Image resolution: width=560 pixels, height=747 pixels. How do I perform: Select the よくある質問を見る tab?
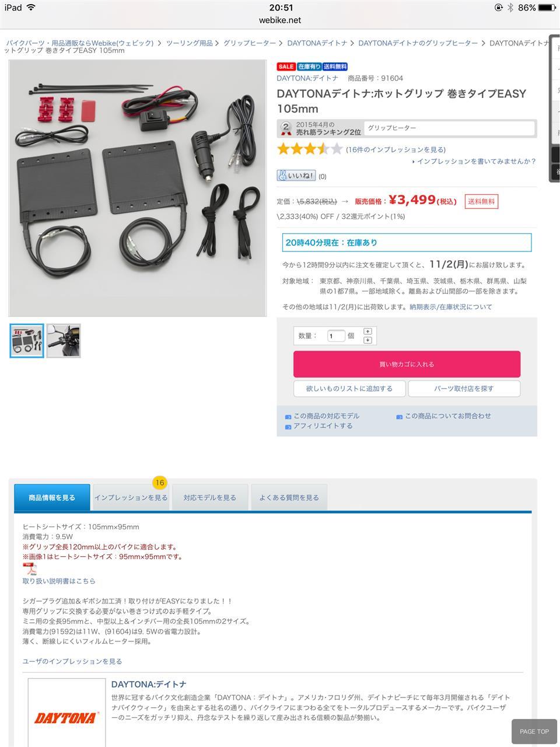pos(289,498)
